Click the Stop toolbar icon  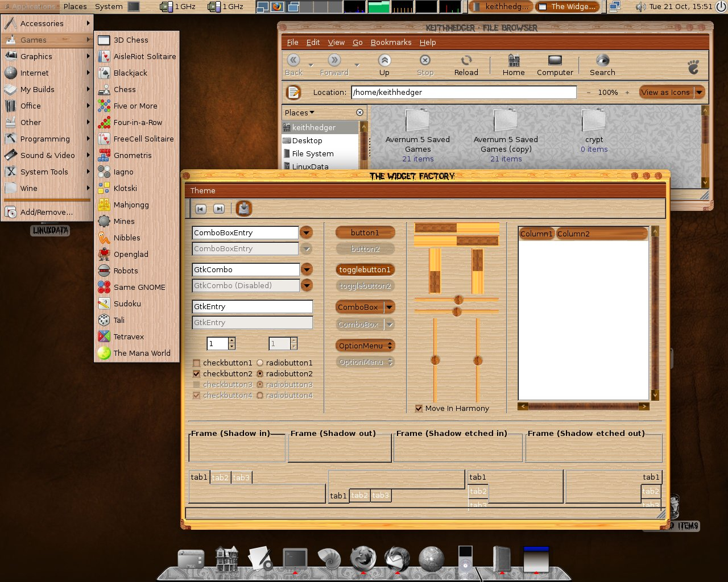click(x=425, y=60)
